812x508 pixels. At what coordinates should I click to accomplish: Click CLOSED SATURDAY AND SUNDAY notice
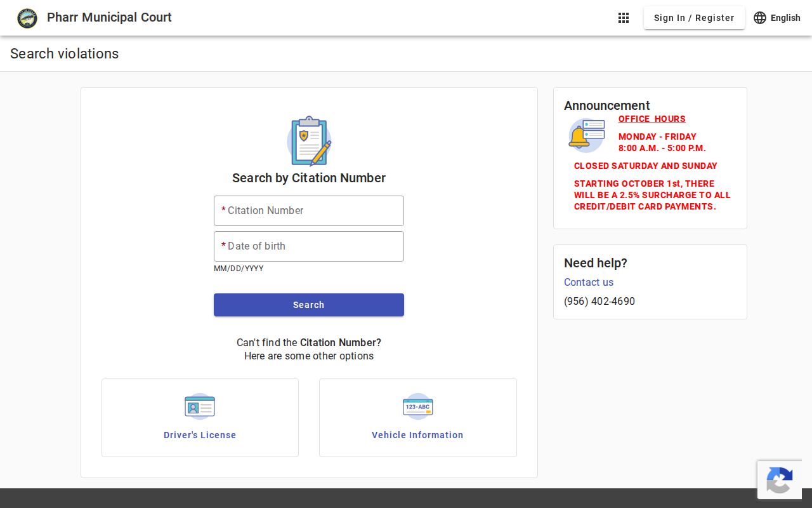646,166
